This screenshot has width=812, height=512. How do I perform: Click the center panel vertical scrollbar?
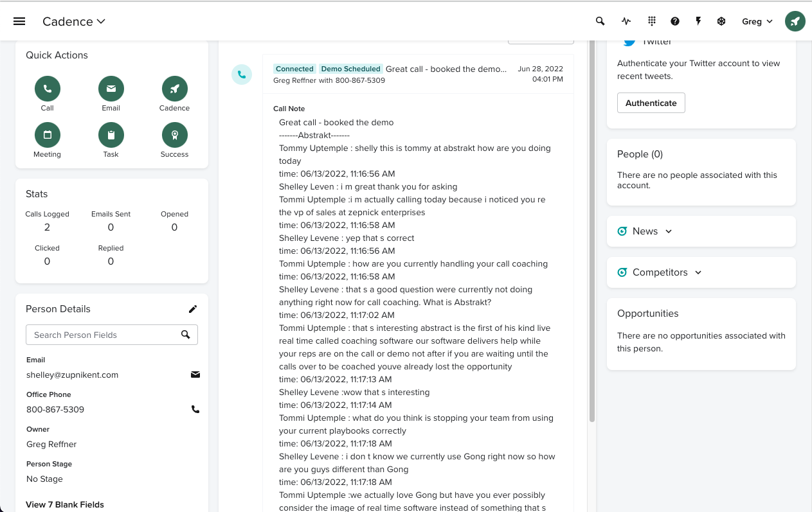click(592, 231)
